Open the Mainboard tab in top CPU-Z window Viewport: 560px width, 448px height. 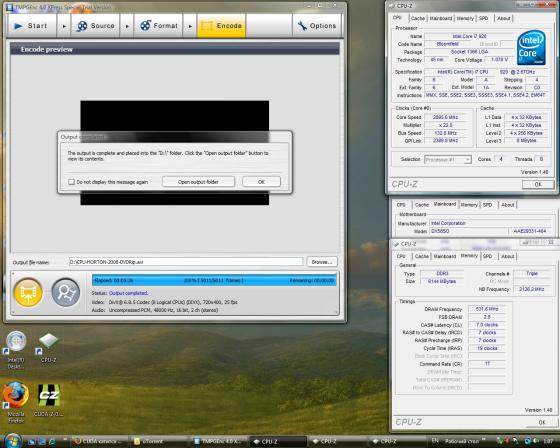(441, 18)
